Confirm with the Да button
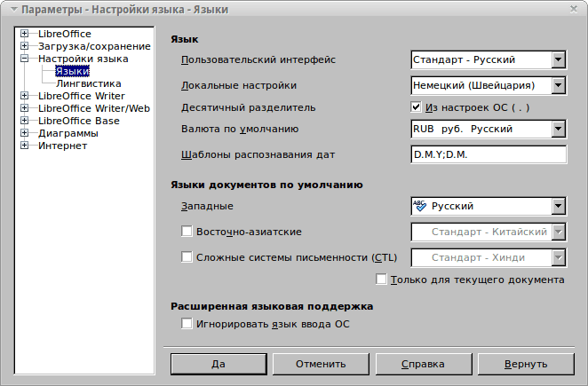This screenshot has width=588, height=386. click(x=219, y=364)
